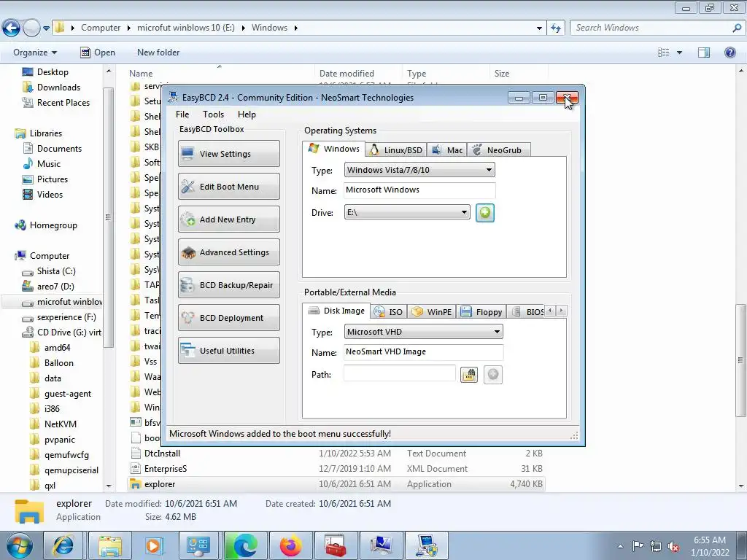Select the Floppy media tab
Screen dimensions: 747x560
tap(481, 312)
